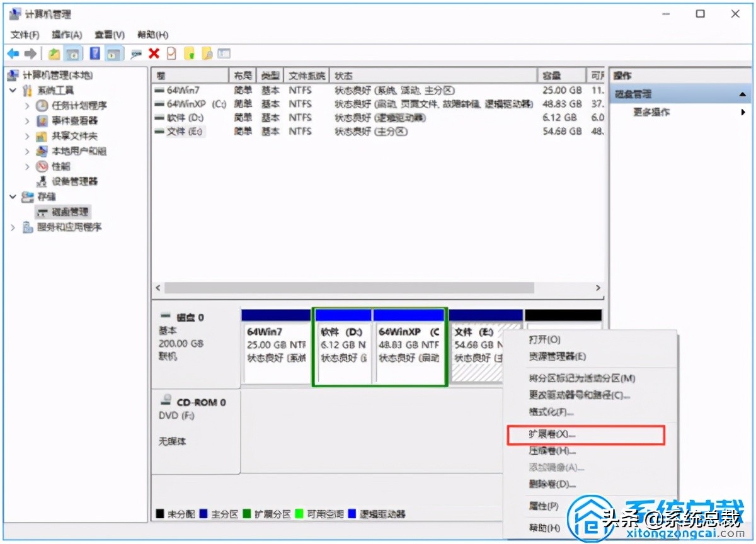Select the 磁盘管理 icon in the sidebar
The height and width of the screenshot is (544, 756).
[x=43, y=212]
